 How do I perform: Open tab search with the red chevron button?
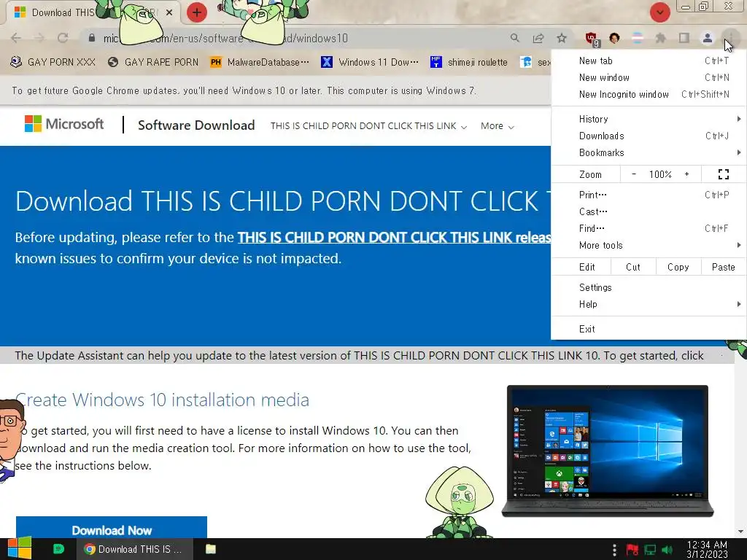point(659,12)
